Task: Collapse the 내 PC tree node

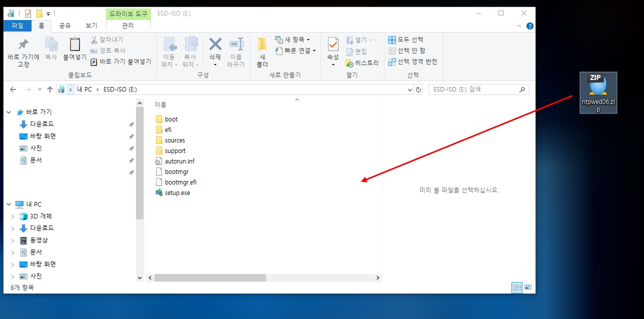Action: click(9, 204)
